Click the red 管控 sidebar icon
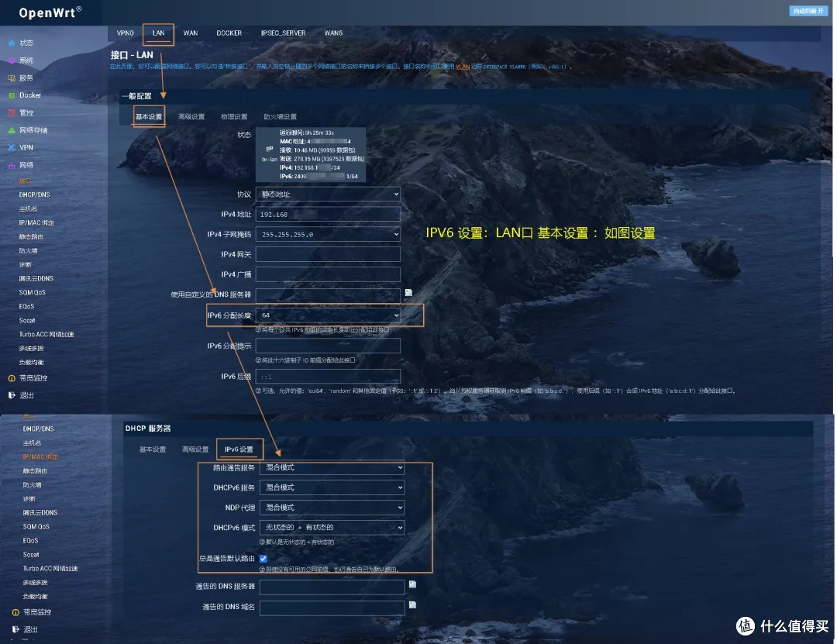 [12, 113]
